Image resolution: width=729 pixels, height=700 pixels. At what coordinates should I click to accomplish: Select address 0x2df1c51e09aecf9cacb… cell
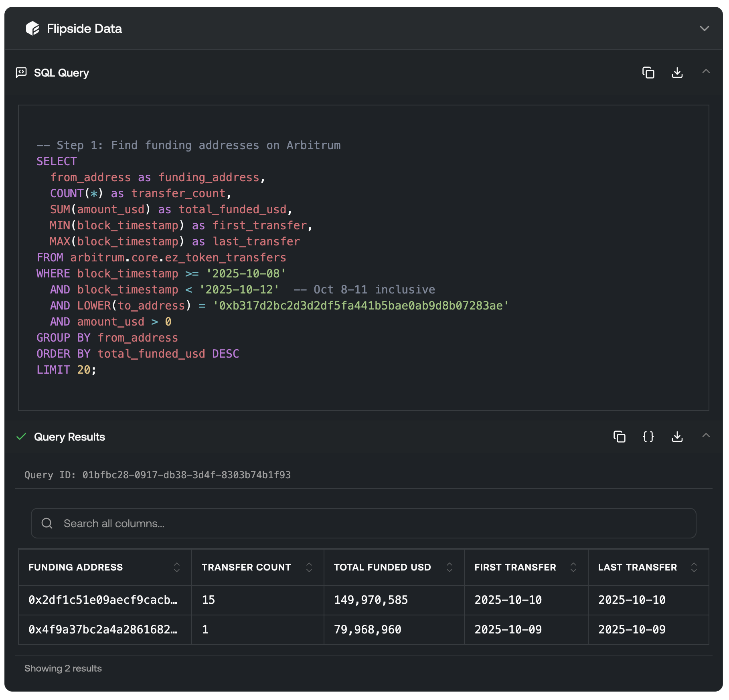point(105,600)
